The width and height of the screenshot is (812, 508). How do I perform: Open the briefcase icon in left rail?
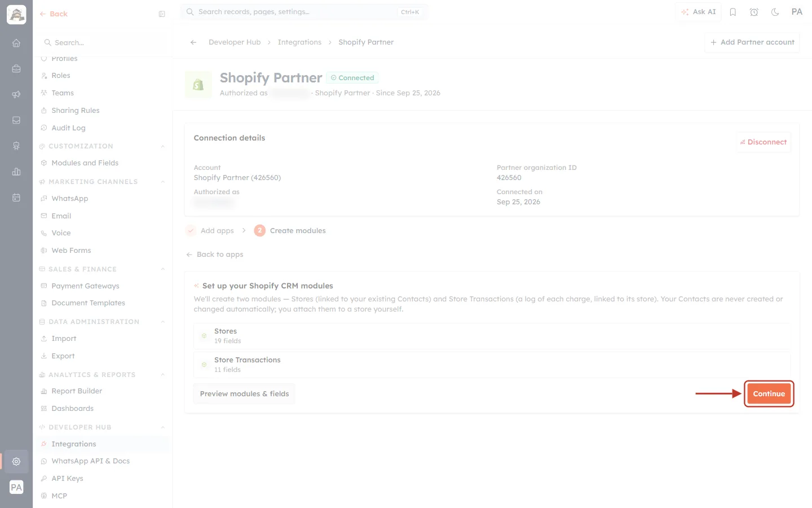pyautogui.click(x=16, y=69)
